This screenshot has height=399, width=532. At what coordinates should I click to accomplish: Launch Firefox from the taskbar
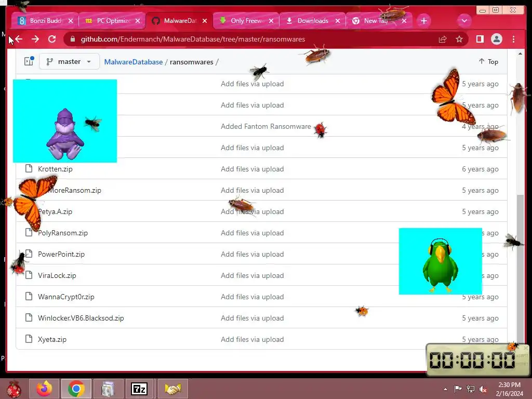tap(44, 389)
